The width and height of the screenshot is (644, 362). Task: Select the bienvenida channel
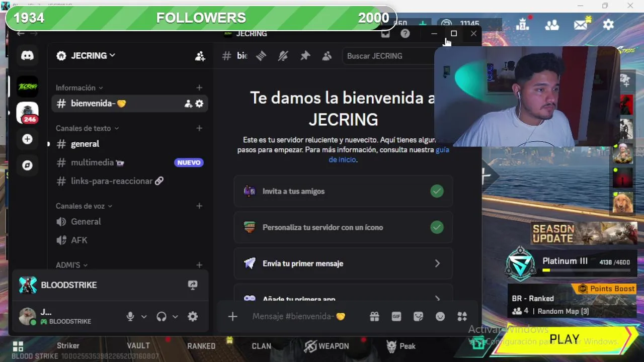pyautogui.click(x=130, y=104)
